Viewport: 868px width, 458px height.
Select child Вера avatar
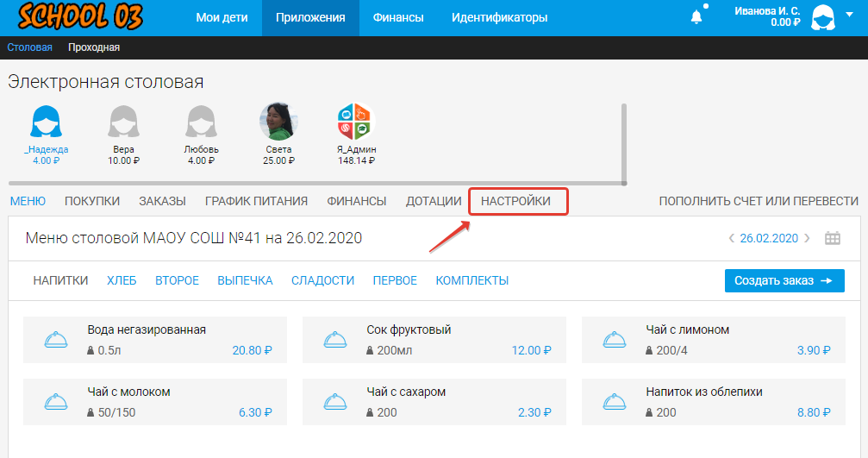pyautogui.click(x=124, y=122)
